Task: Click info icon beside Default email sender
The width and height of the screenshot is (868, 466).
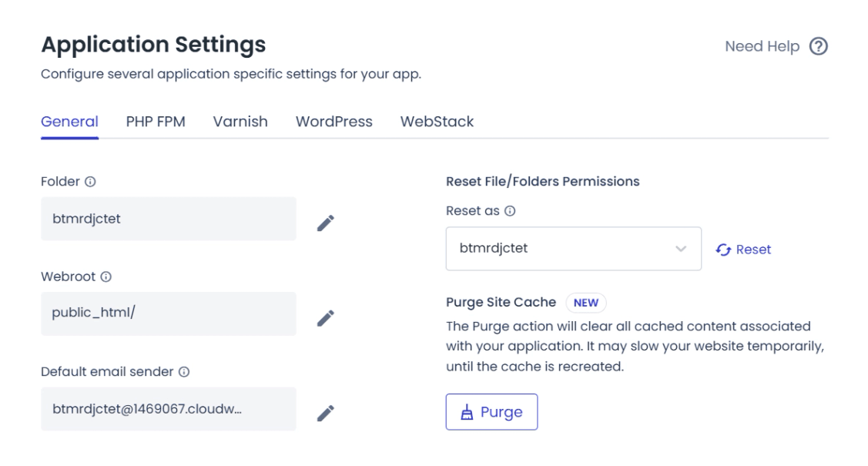Action: tap(184, 372)
